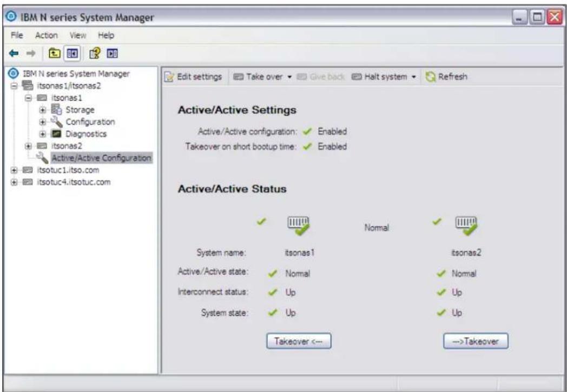This screenshot has height=392, width=567.
Task: Click the itsotuc1.itso.com server icon
Action: pyautogui.click(x=28, y=170)
